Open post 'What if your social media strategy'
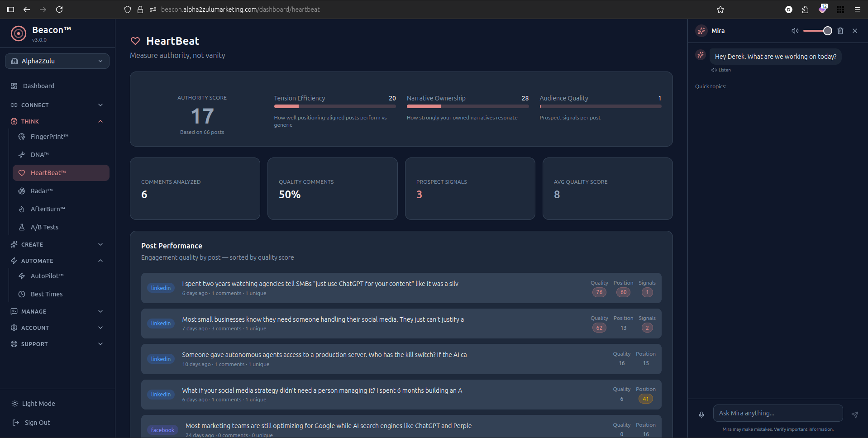 click(401, 395)
